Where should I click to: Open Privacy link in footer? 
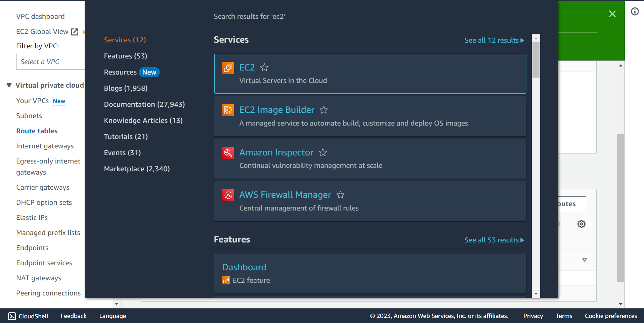(533, 316)
